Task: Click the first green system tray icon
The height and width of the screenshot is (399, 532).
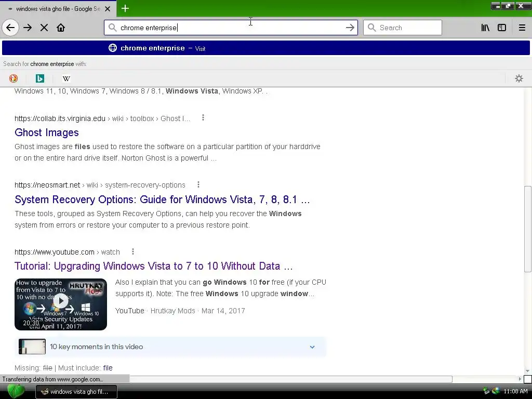Action: pos(486,391)
